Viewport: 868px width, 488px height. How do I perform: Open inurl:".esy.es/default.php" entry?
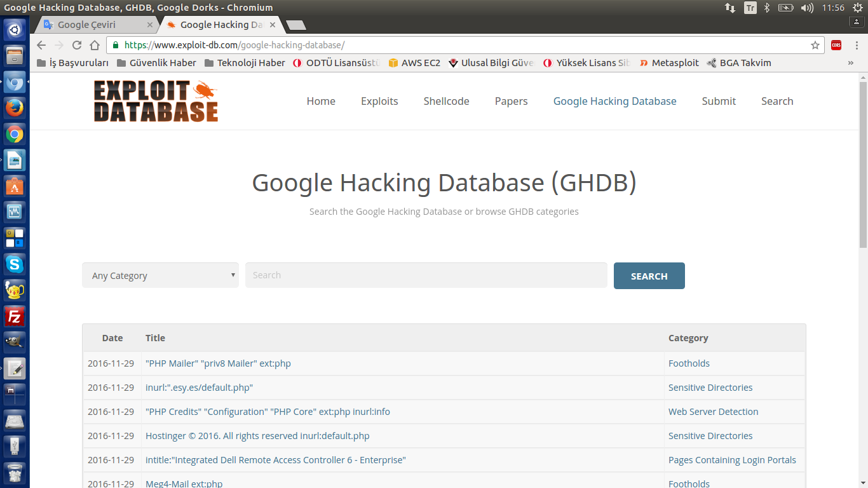pyautogui.click(x=199, y=388)
